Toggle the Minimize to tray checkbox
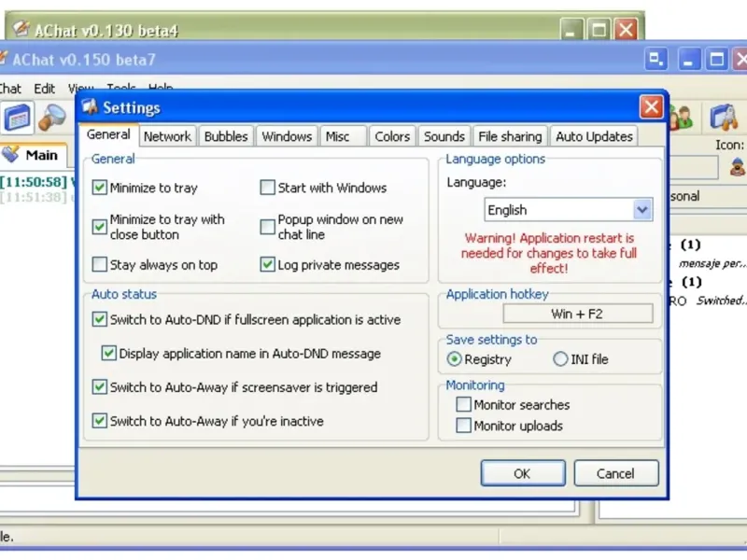 (99, 188)
